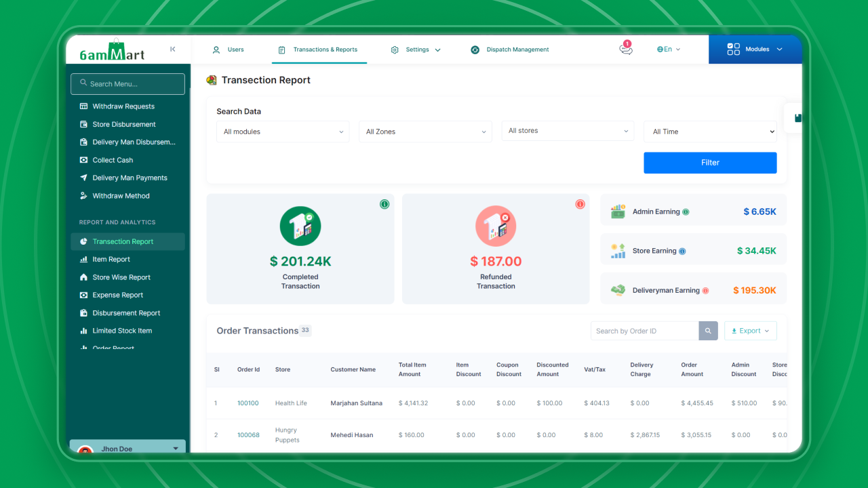
Task: Expand the All Time date dropdown
Action: tap(710, 131)
